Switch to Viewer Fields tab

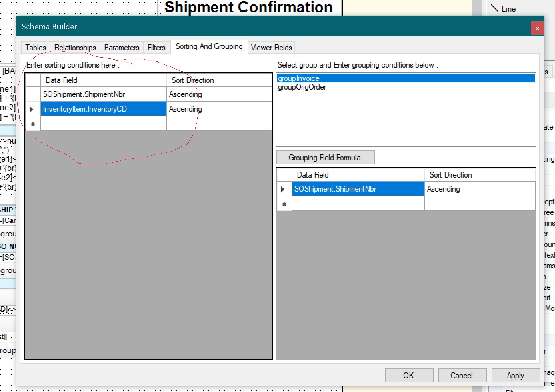tap(271, 48)
